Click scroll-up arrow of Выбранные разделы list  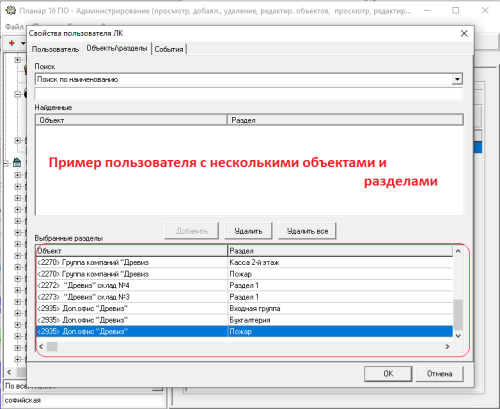[458, 251]
